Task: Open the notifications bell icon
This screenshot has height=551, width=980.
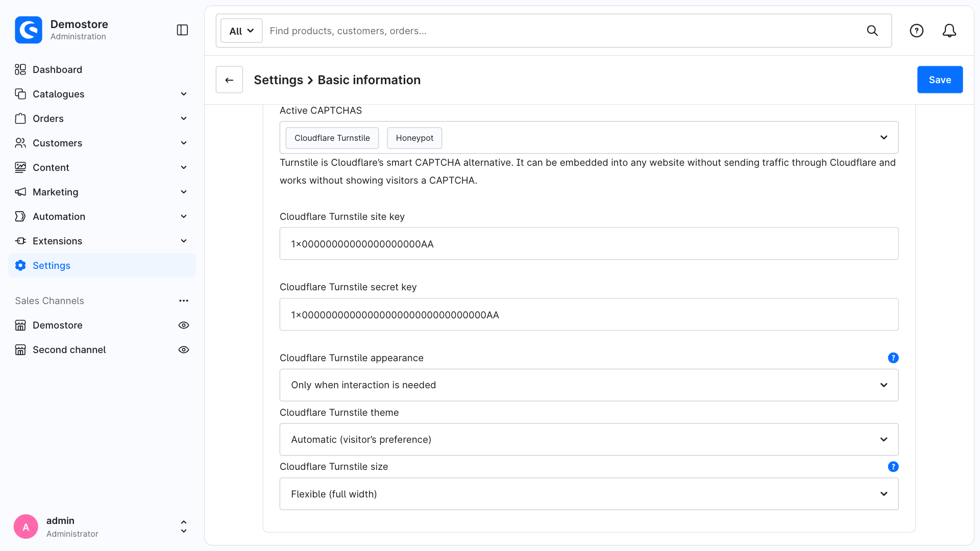Action: point(949,31)
